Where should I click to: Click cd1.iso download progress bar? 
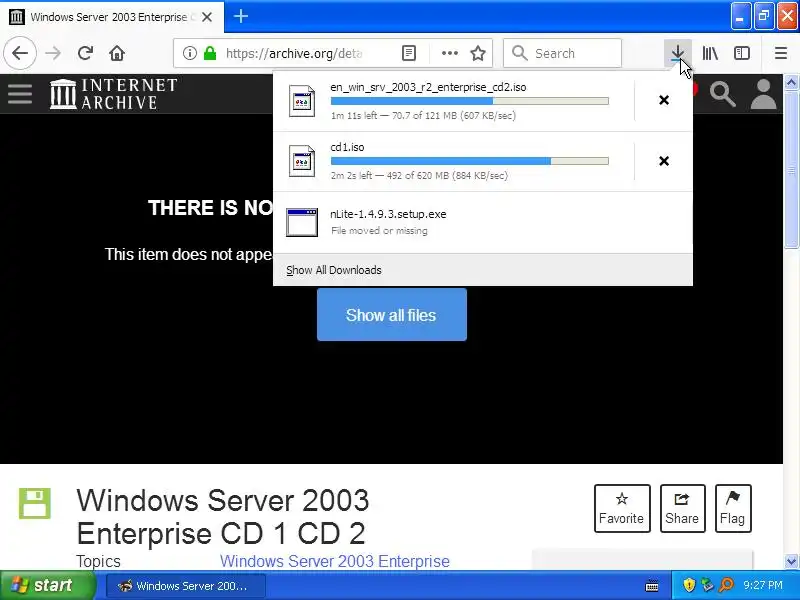469,161
